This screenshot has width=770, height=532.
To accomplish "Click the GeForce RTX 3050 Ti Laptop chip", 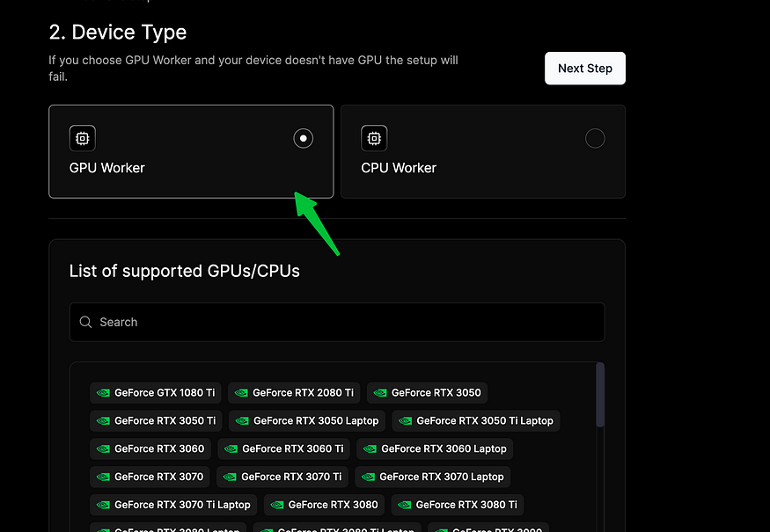I will (476, 420).
